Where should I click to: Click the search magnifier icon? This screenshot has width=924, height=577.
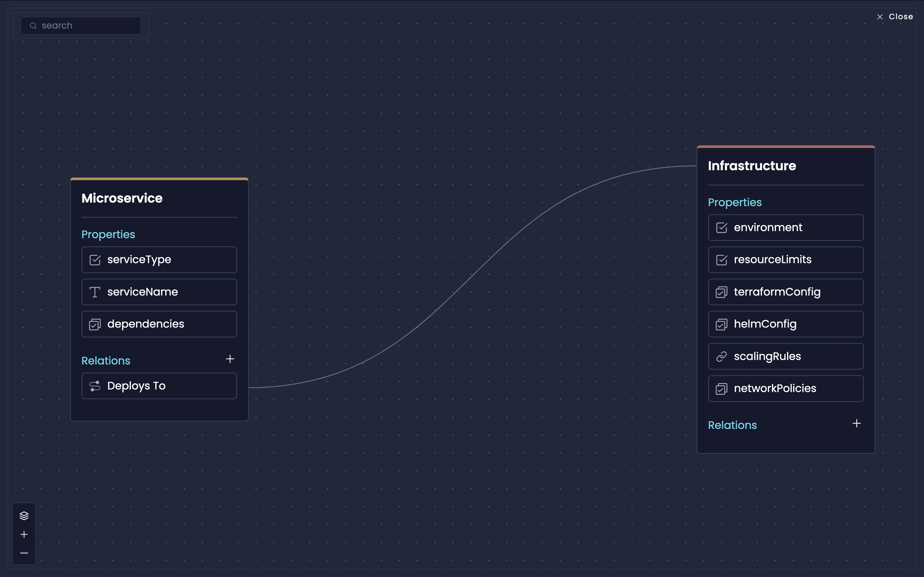point(33,26)
